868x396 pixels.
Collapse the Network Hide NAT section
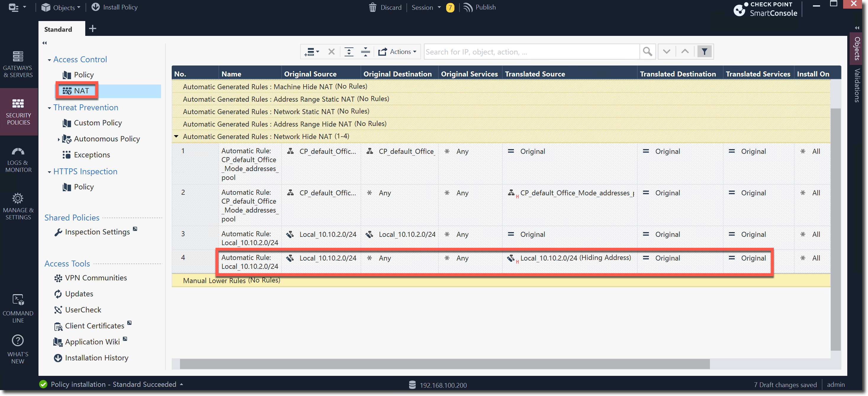coord(176,136)
